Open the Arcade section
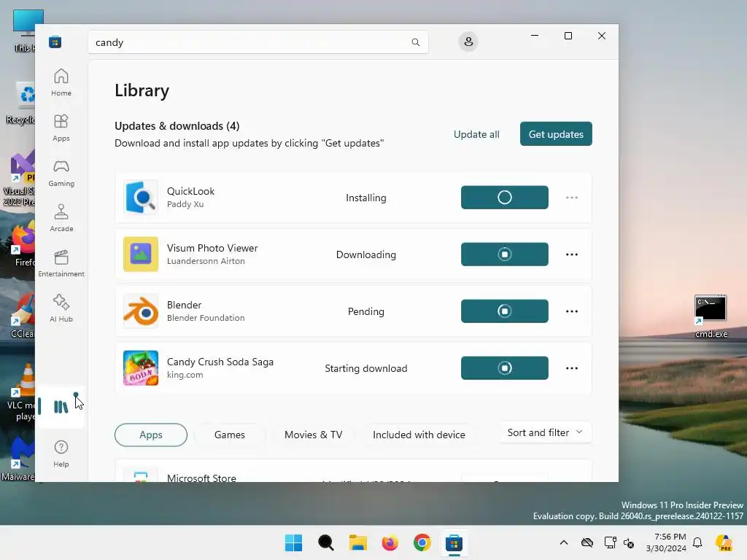The width and height of the screenshot is (747, 560). (61, 218)
